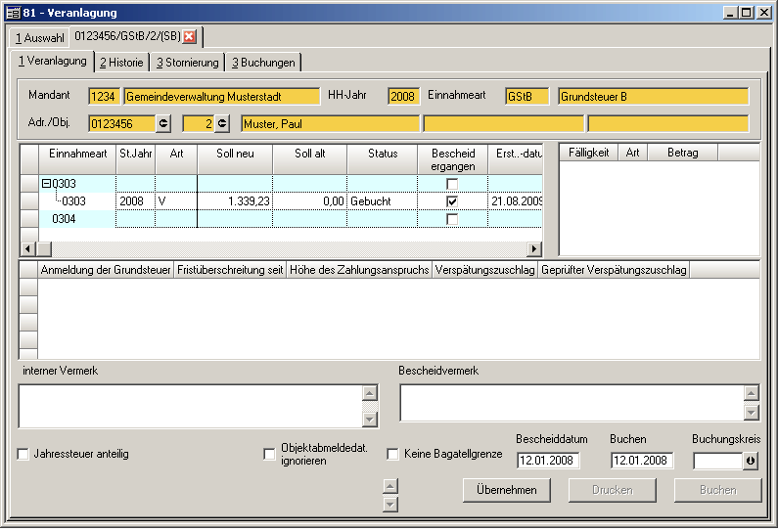The height and width of the screenshot is (532, 778).
Task: Switch to the 2 Historie tab
Action: pyautogui.click(x=121, y=63)
